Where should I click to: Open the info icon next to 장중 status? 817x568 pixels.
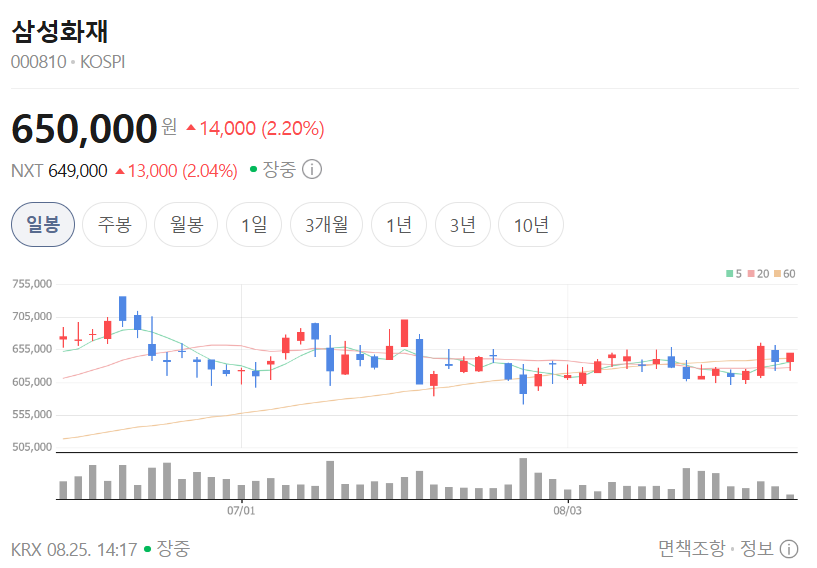click(x=312, y=169)
